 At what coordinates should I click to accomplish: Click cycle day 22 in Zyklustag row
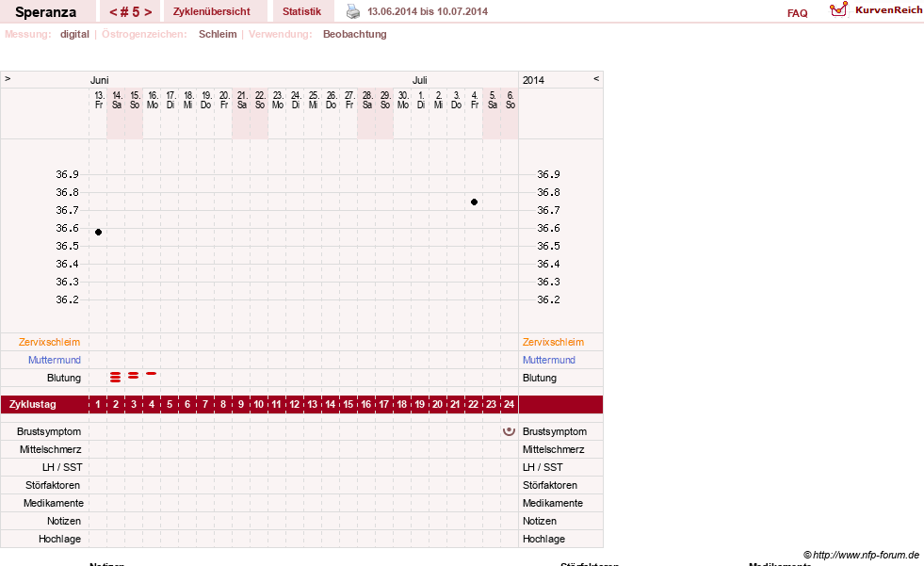473,404
